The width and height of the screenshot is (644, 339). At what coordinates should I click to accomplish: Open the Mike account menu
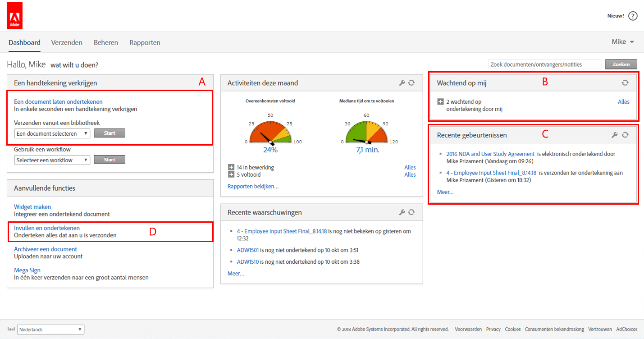click(623, 42)
